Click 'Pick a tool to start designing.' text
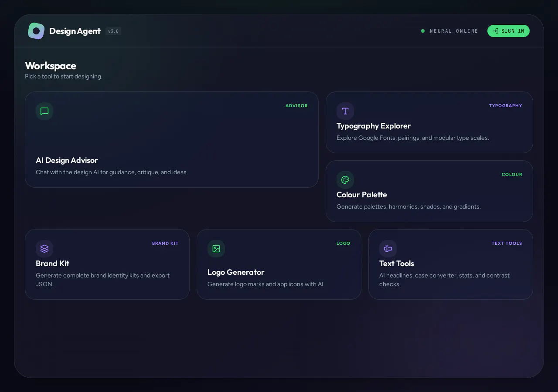558x392 pixels. click(x=64, y=77)
